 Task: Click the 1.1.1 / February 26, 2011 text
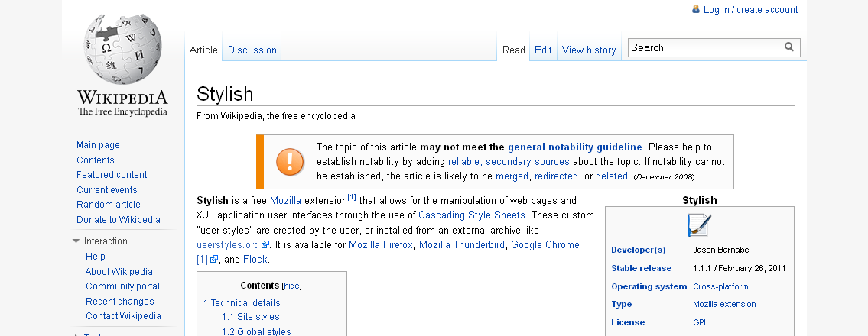[739, 268]
